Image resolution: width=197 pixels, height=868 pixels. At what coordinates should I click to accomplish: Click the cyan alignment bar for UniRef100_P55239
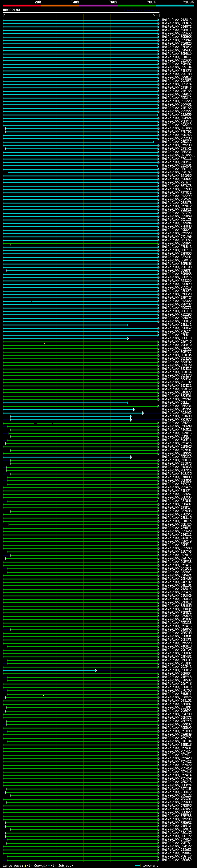tap(67, 457)
